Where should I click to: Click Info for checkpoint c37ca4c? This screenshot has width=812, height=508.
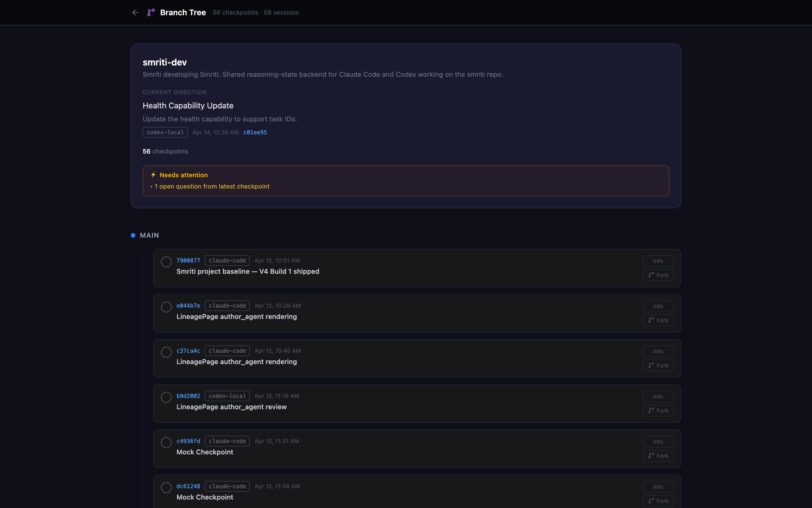coord(658,351)
